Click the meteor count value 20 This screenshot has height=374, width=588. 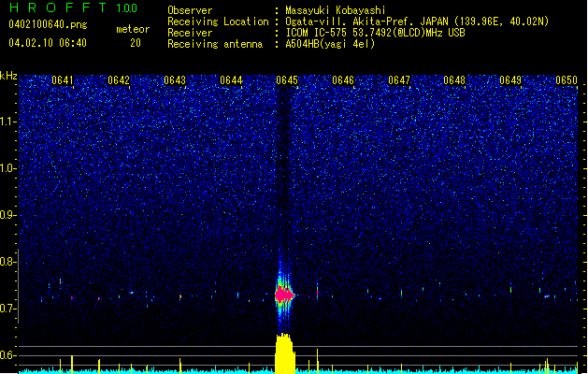pos(136,43)
